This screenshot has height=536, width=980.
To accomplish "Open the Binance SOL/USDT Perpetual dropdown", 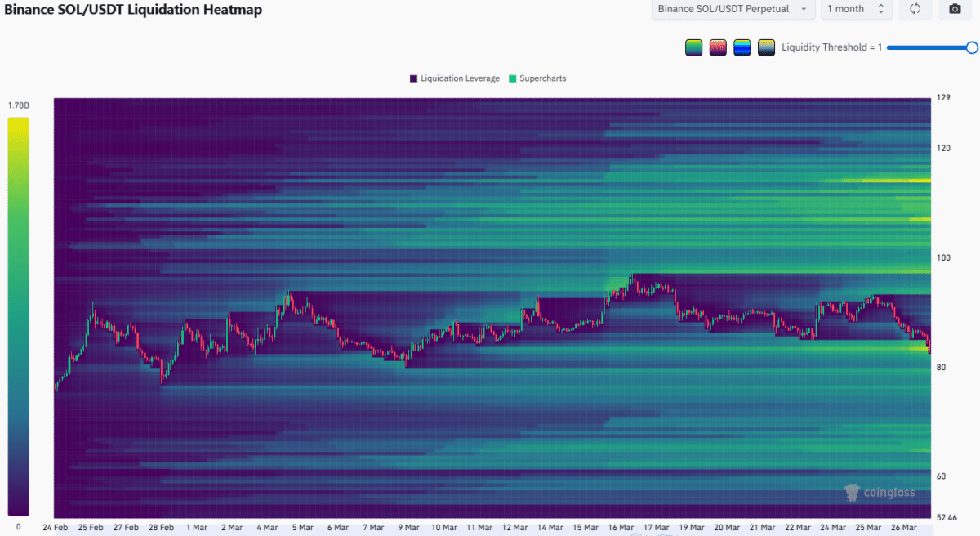I will (733, 9).
